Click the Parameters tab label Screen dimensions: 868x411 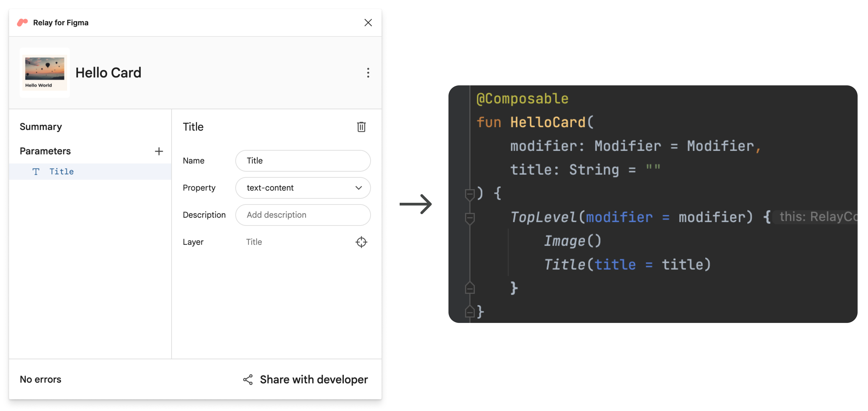point(44,150)
